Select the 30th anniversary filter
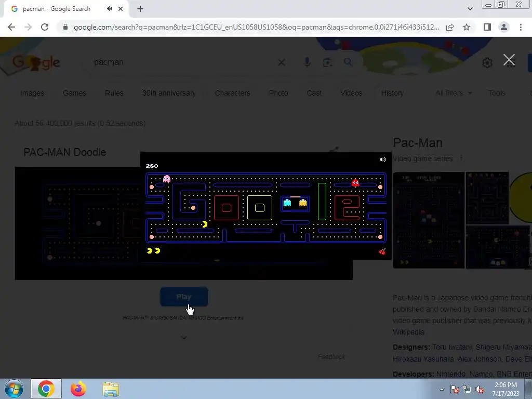Image resolution: width=532 pixels, height=399 pixels. click(169, 93)
